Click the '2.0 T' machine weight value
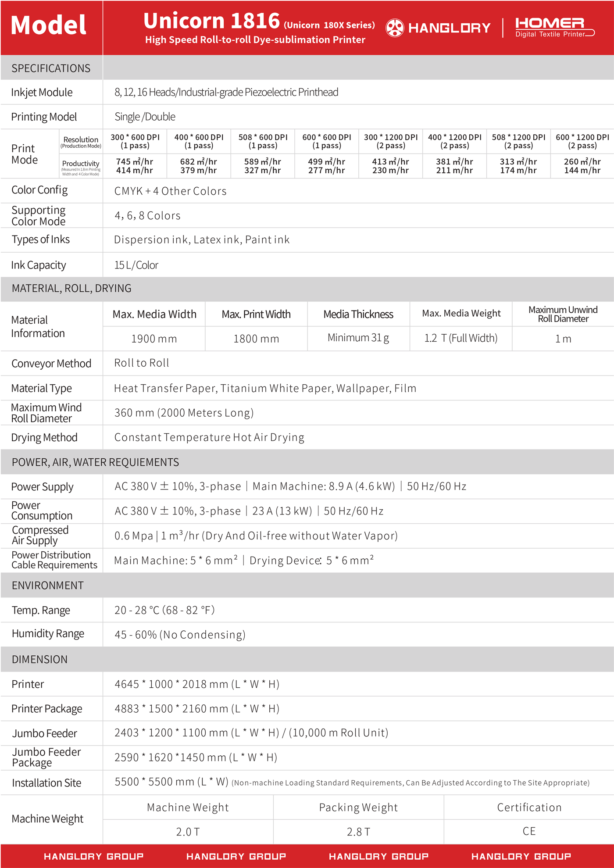This screenshot has height=868, width=614. pos(188,832)
